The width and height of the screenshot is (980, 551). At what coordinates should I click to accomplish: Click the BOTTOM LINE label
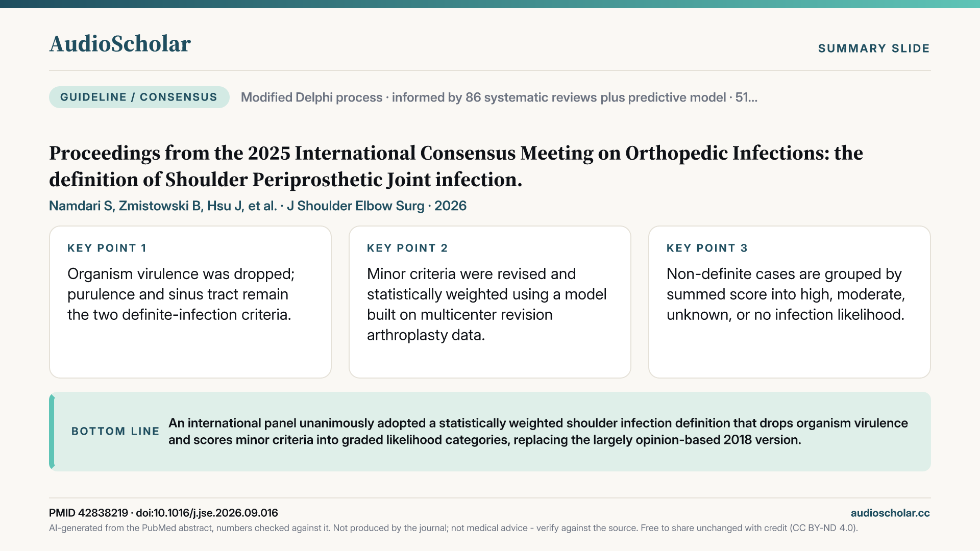click(115, 431)
